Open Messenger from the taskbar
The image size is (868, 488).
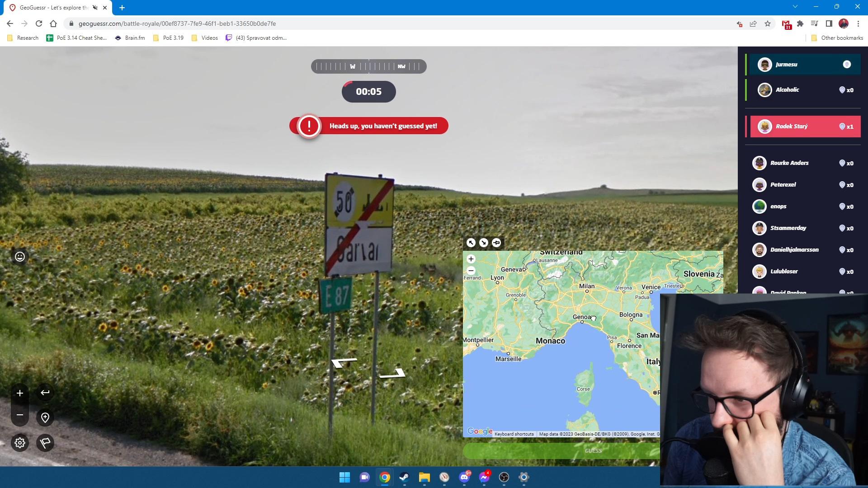pyautogui.click(x=484, y=477)
